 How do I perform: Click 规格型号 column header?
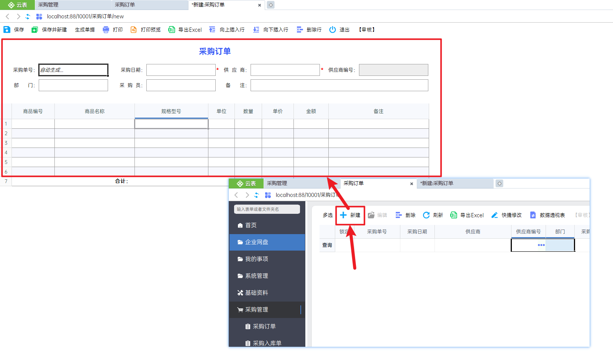(171, 111)
